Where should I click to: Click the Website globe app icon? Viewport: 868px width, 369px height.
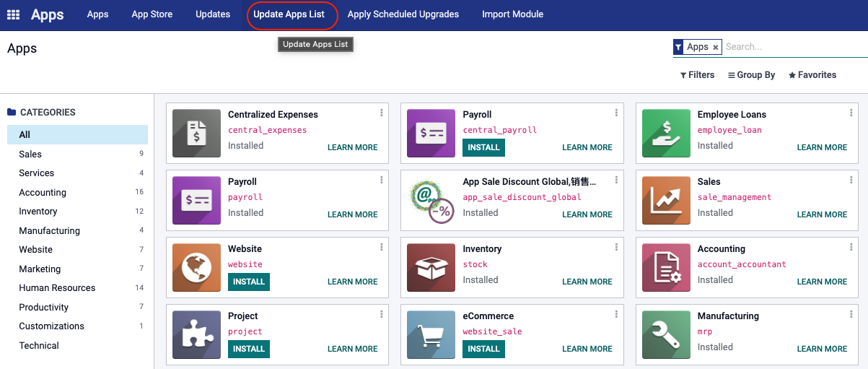coord(196,268)
